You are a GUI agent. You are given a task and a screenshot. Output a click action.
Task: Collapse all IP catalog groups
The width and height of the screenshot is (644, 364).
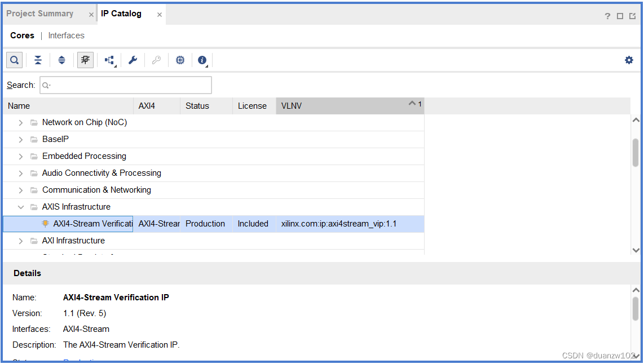38,60
